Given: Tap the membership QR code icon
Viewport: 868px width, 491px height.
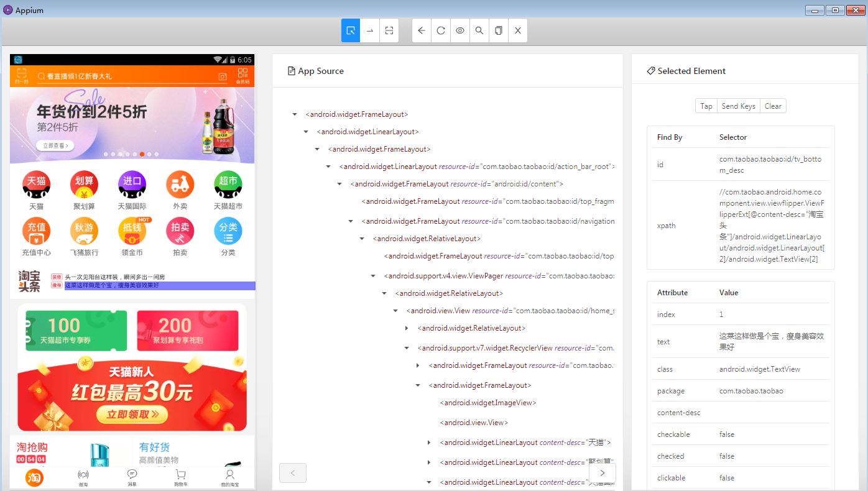Looking at the screenshot, I should pyautogui.click(x=242, y=76).
